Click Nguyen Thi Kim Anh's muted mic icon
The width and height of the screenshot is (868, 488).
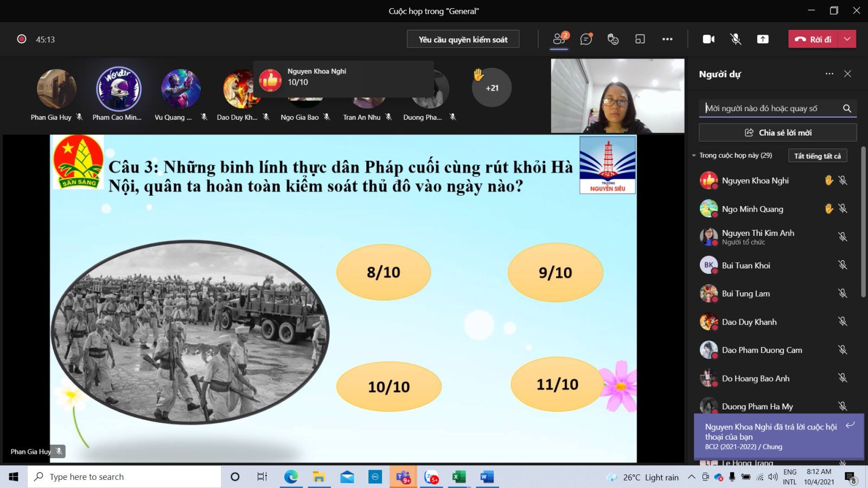point(843,237)
